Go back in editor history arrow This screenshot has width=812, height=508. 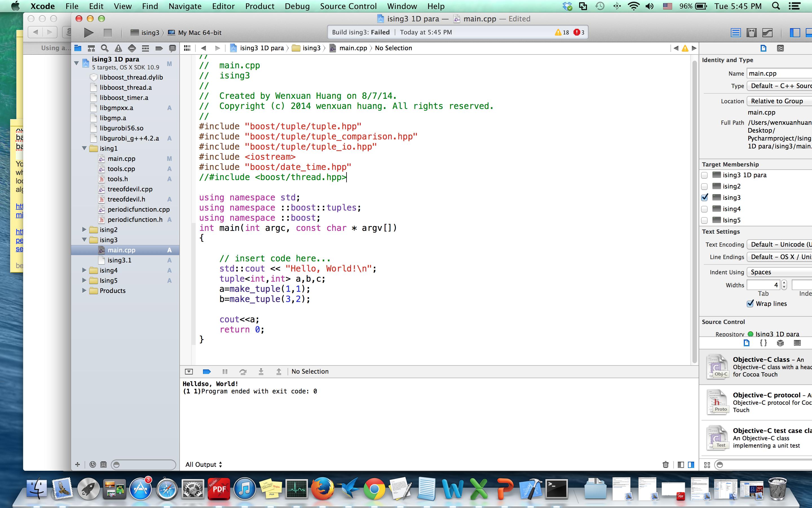203,48
